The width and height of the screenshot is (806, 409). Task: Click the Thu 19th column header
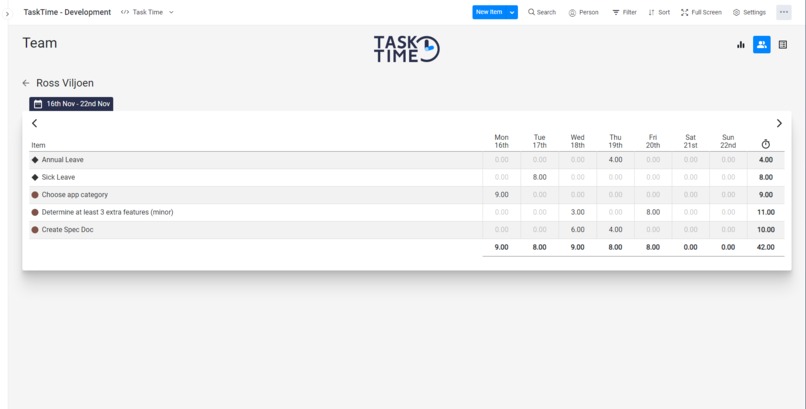click(x=615, y=141)
